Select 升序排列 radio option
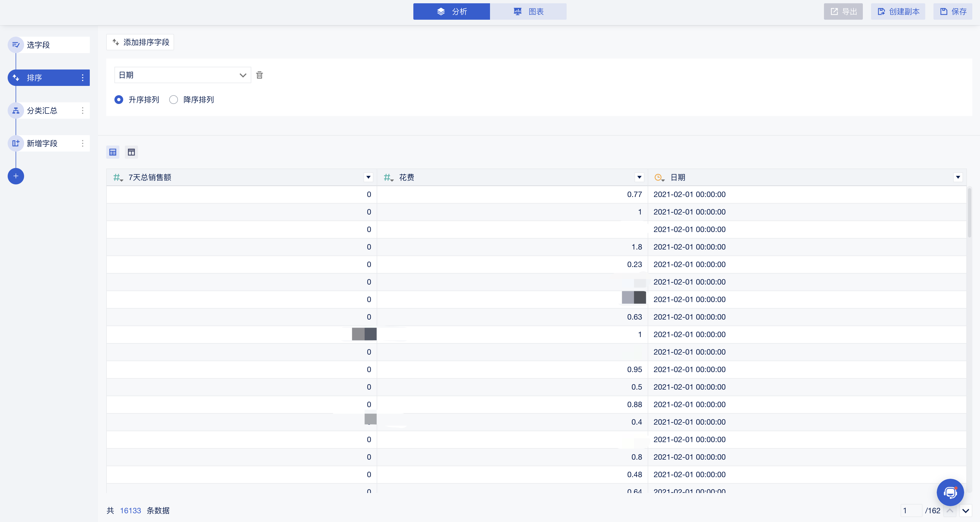The width and height of the screenshot is (980, 522). [x=119, y=100]
